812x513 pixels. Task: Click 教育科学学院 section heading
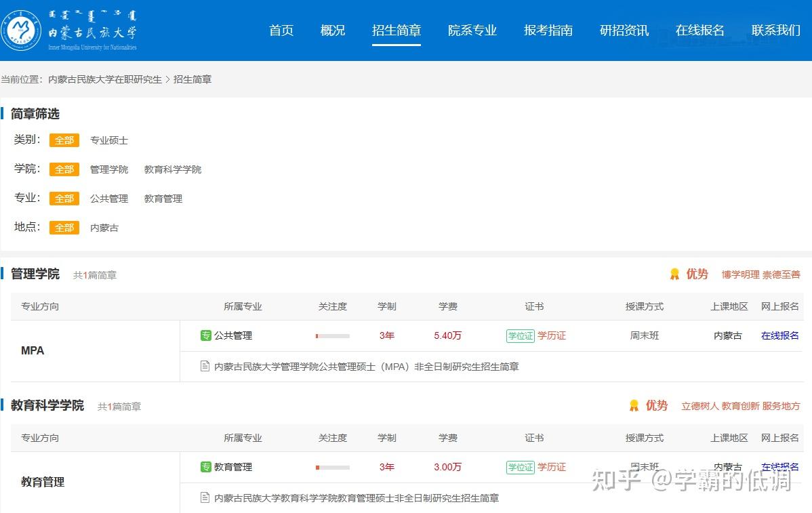tap(47, 405)
